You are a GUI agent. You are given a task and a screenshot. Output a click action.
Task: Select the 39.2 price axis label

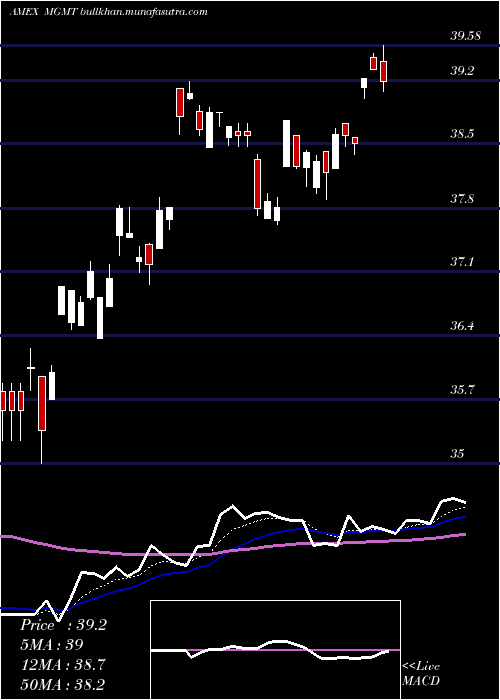point(462,71)
